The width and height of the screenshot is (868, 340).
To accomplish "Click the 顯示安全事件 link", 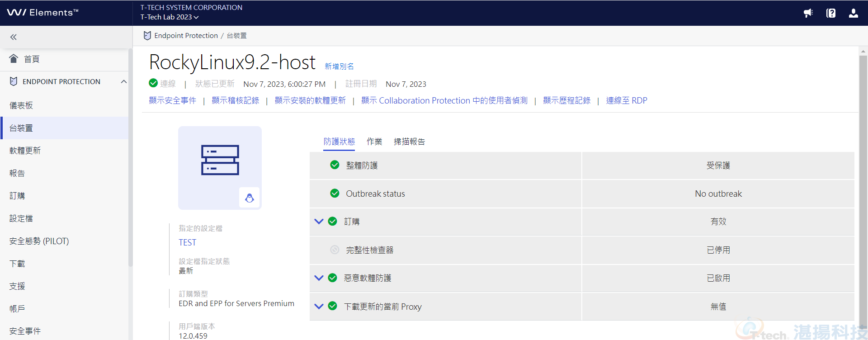I will 172,100.
